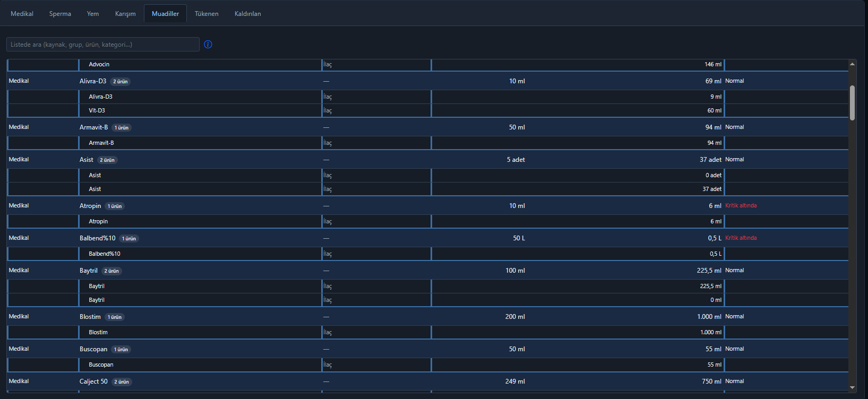Click the '55 ml' total in Buscopan header
The width and height of the screenshot is (868, 399).
(x=714, y=349)
